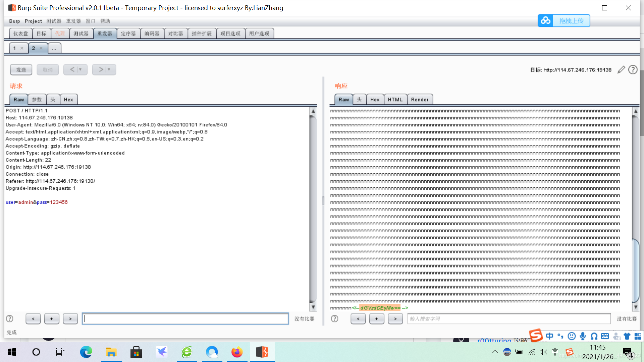Select Repeater tab 1
Screen dimensions: 644x362
coord(15,48)
